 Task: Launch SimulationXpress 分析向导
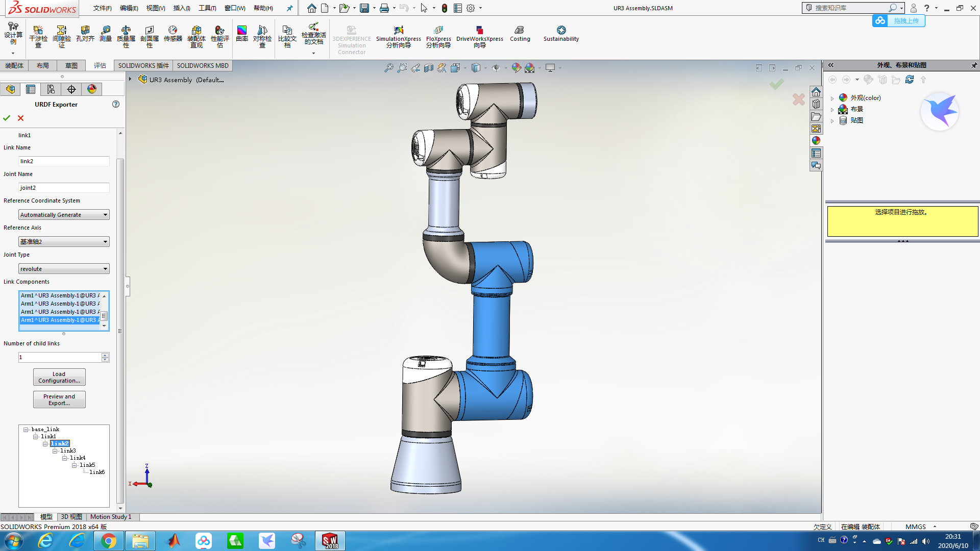[x=398, y=37]
